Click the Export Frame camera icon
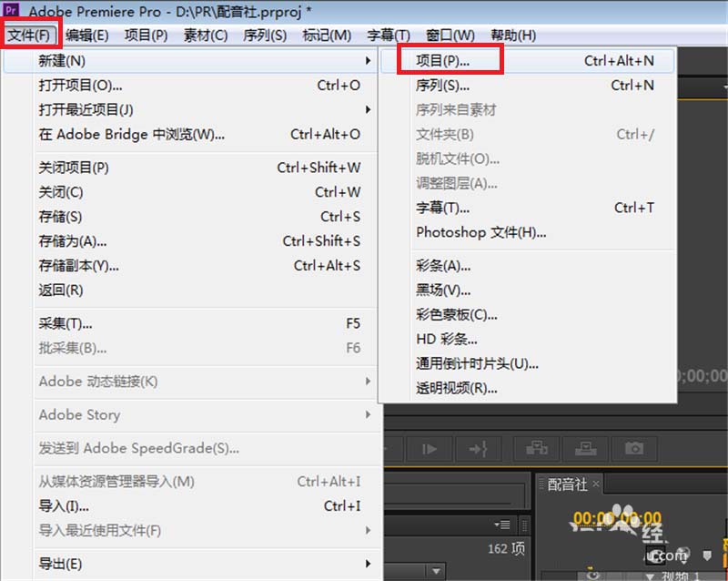728x581 pixels. pyautogui.click(x=634, y=449)
